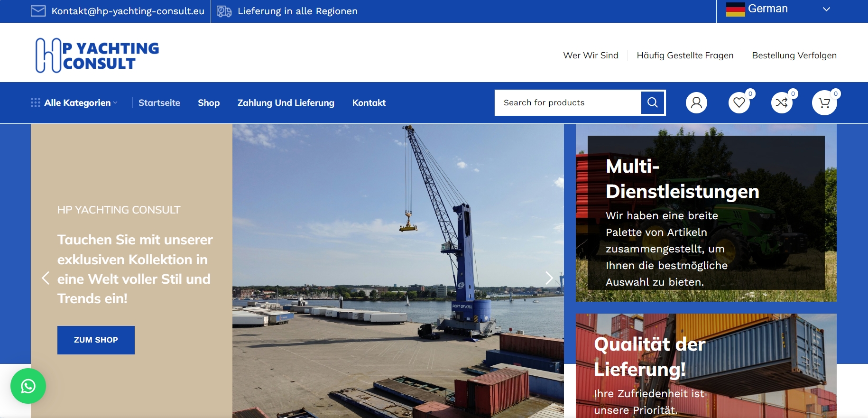Click the ZUM SHOP button
Viewport: 868px width, 418px height.
coord(96,340)
